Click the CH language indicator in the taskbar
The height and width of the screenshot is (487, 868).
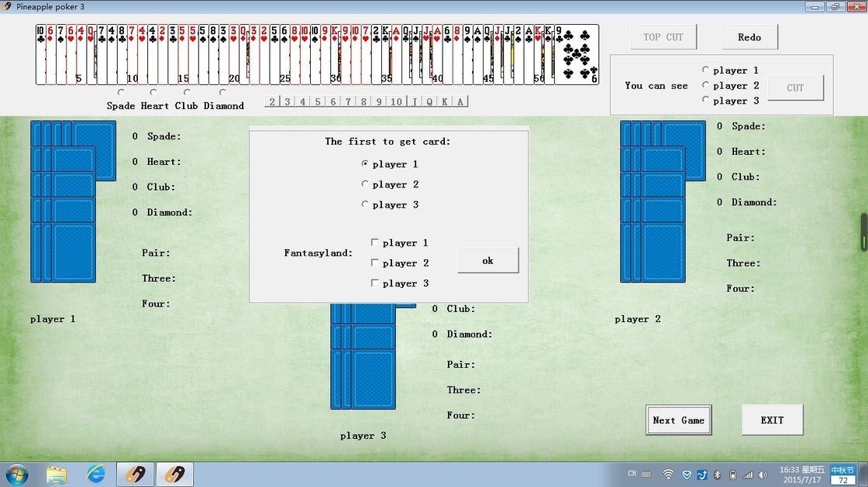click(x=632, y=473)
